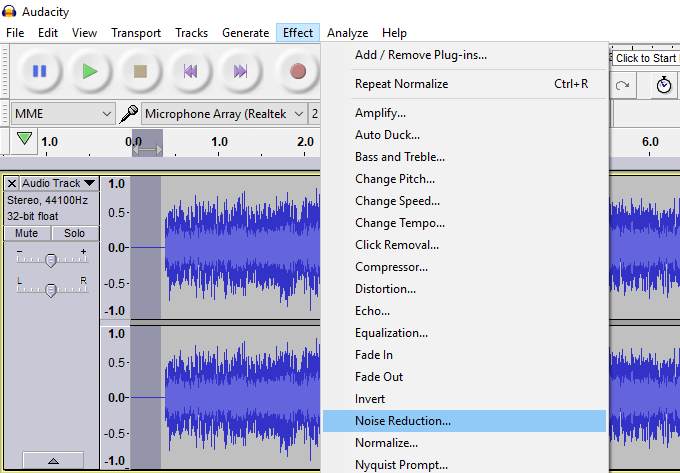
Task: Apply the Fade Out effect
Action: 464,377
